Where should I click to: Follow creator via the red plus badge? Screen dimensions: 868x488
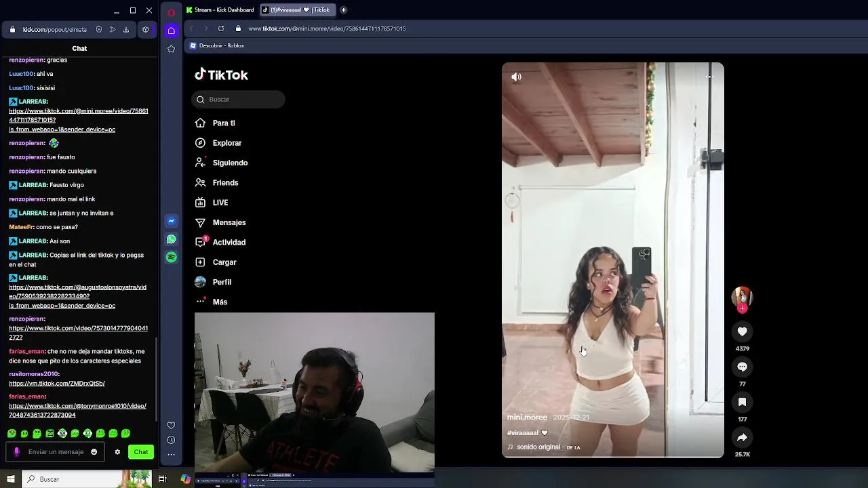[742, 308]
